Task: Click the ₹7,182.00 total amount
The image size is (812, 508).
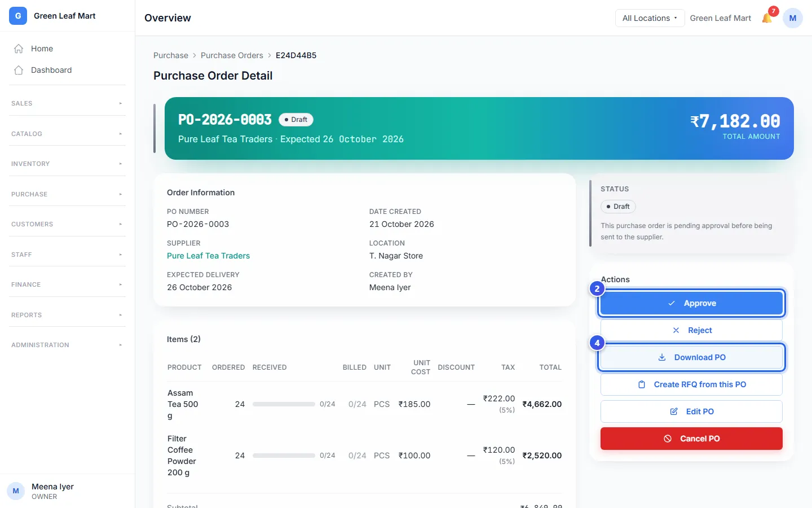Action: [735, 121]
